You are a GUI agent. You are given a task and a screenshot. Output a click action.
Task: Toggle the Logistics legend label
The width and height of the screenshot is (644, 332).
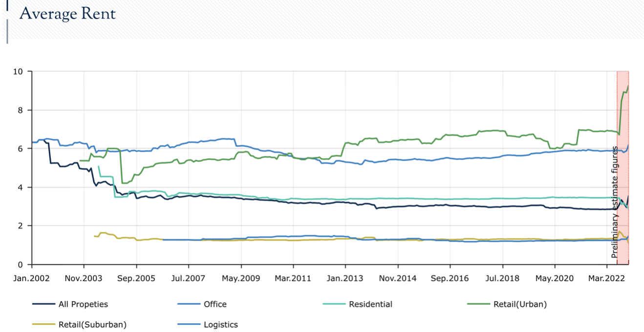[221, 325]
